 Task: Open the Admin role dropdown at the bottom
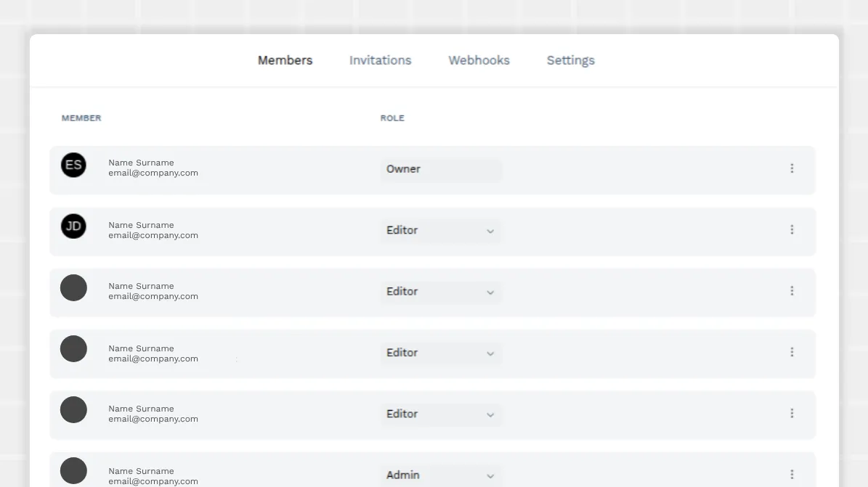440,475
